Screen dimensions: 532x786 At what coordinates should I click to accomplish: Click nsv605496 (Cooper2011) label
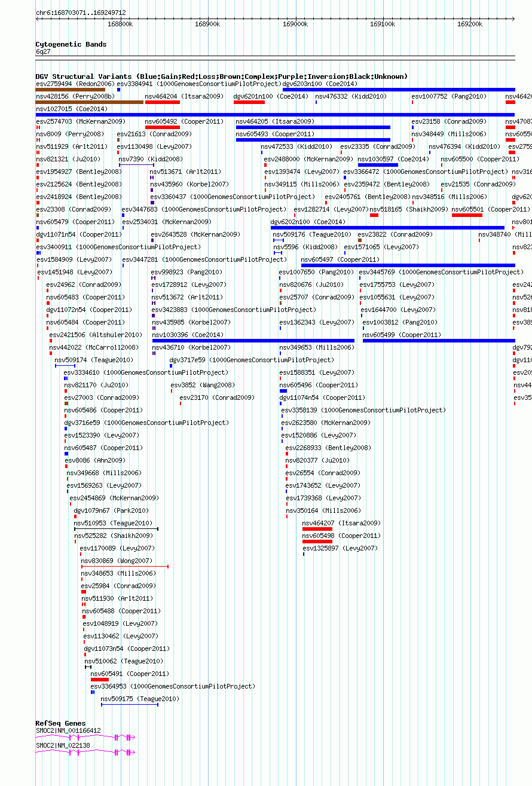[319, 385]
